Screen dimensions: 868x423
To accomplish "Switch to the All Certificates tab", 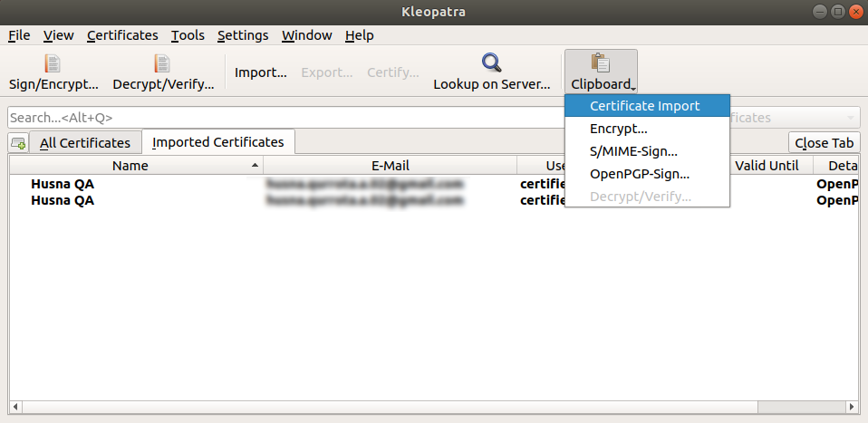I will pyautogui.click(x=85, y=143).
